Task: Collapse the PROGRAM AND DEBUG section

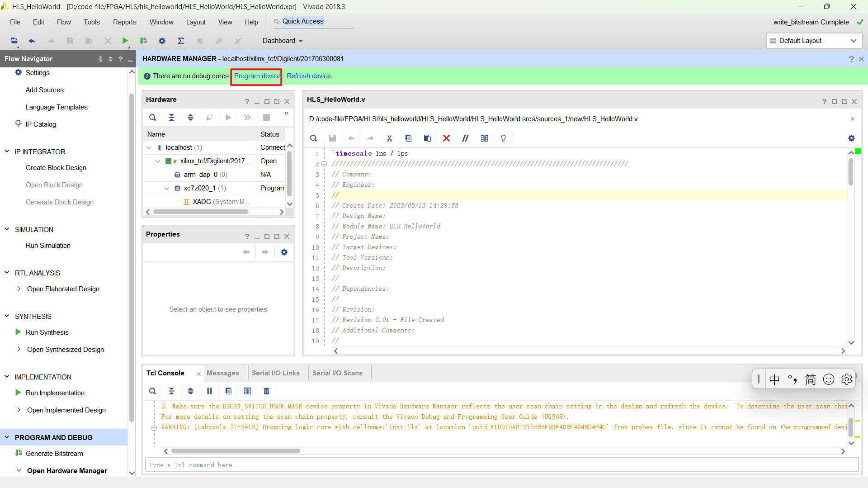Action: [7, 437]
